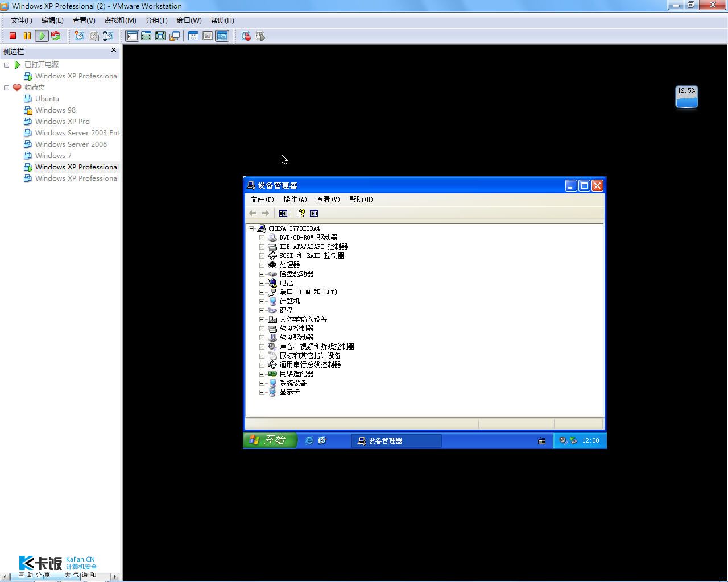Reset the VM with the red-green arrows icon
The height and width of the screenshot is (582, 728).
coord(56,36)
